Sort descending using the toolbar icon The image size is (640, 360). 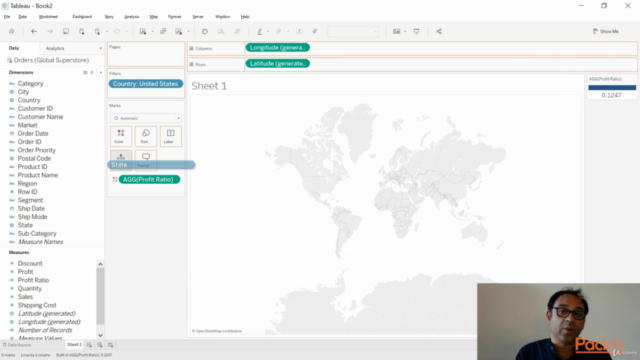pyautogui.click(x=237, y=31)
